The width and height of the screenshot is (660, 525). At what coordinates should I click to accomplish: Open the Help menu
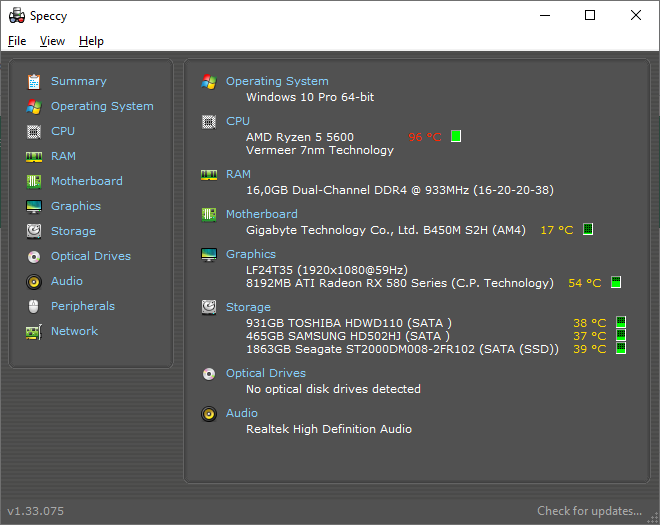pyautogui.click(x=91, y=41)
